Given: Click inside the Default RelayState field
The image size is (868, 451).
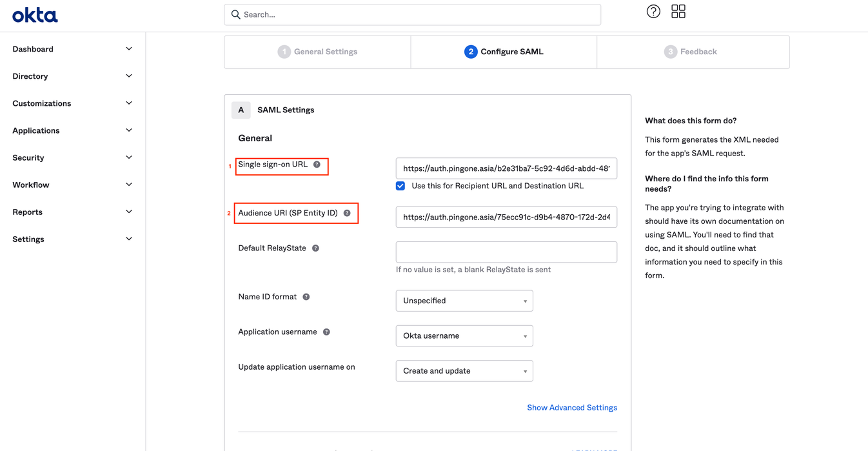Looking at the screenshot, I should [506, 252].
